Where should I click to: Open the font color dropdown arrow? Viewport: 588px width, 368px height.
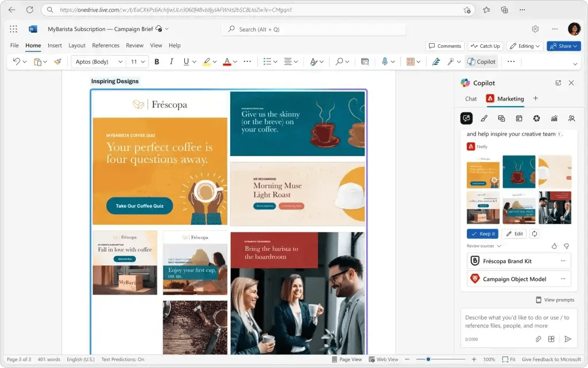pyautogui.click(x=235, y=62)
